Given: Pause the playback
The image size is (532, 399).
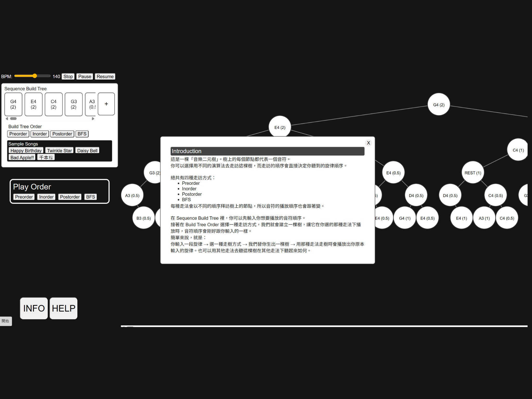Looking at the screenshot, I should click(85, 76).
